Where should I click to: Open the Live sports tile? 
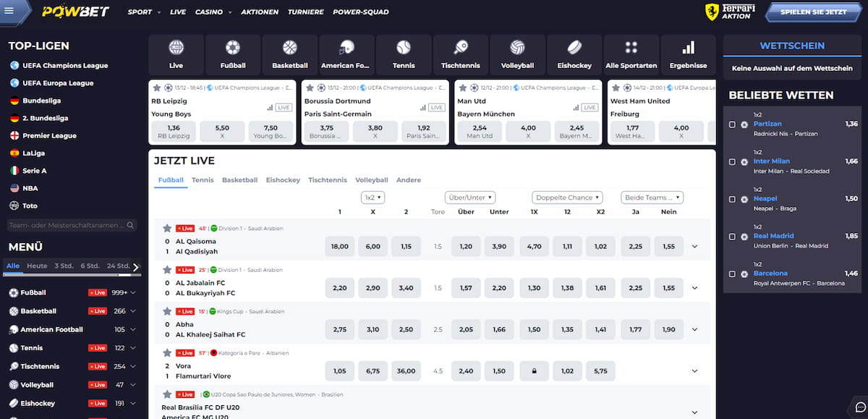tap(176, 55)
